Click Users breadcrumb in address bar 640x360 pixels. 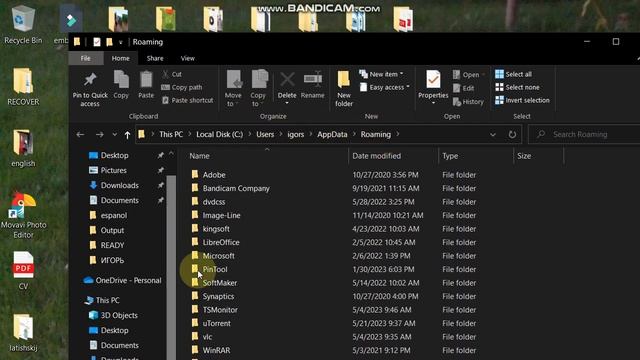pyautogui.click(x=265, y=135)
